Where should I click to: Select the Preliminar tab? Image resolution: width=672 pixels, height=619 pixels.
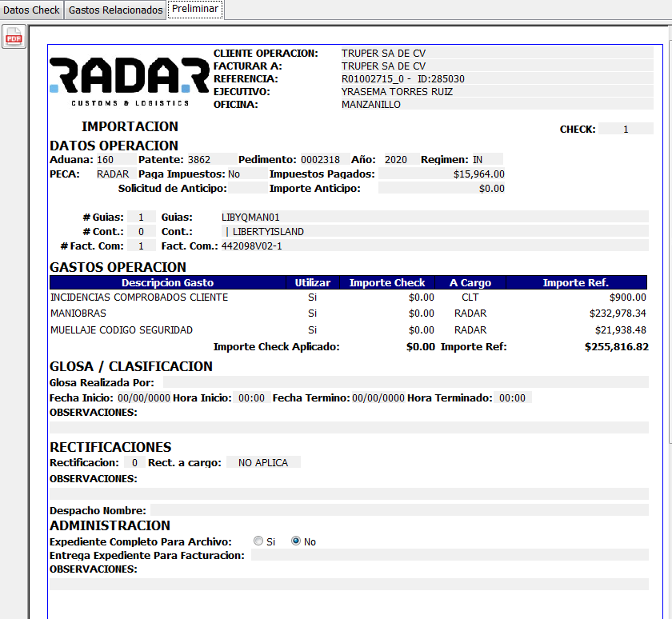coord(195,9)
